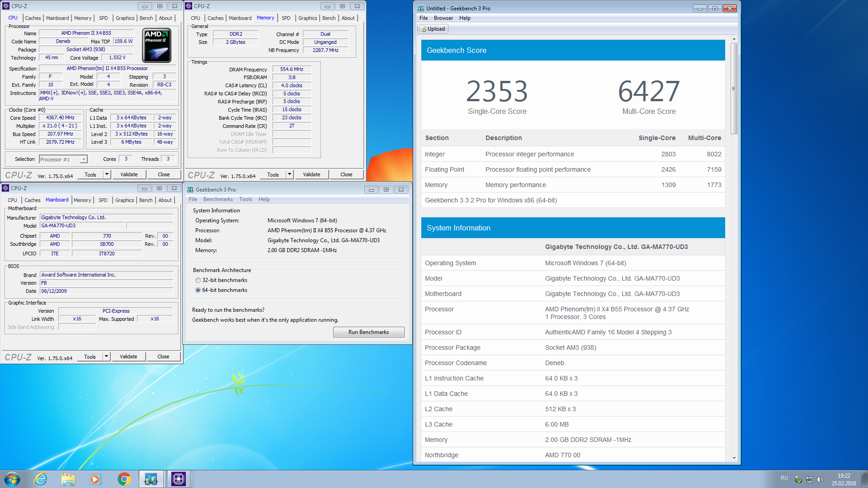Click the Core Speed 4367.40 MHz field

(60, 117)
